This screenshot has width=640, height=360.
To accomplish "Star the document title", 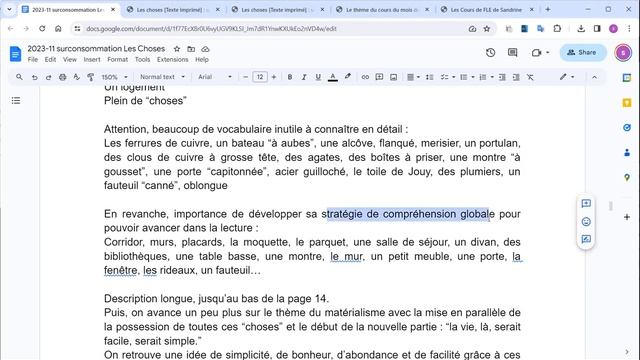I will (177, 49).
